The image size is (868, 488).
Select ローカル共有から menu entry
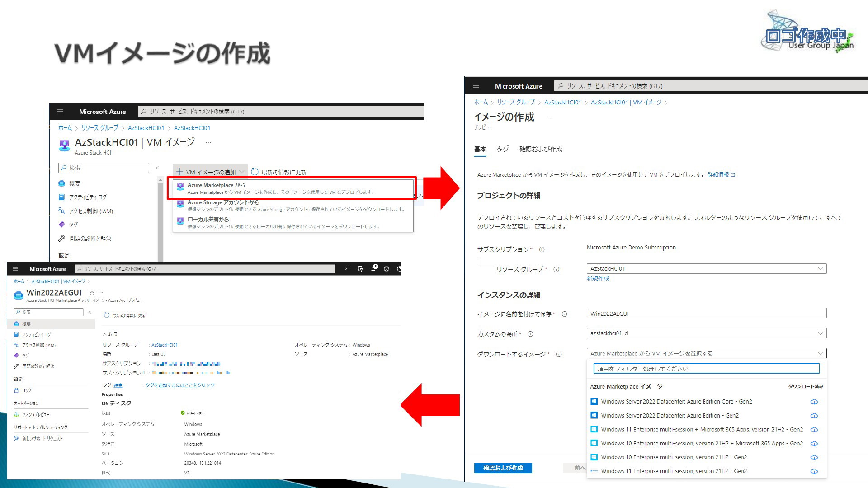(x=293, y=222)
